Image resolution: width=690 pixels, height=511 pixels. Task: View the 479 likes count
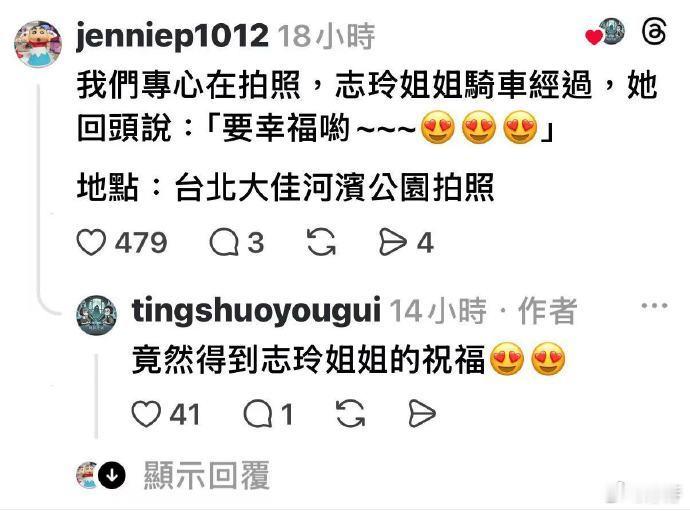click(141, 243)
